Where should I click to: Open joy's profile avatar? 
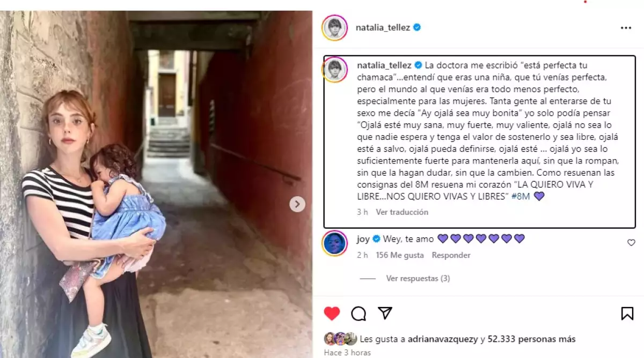pos(334,243)
